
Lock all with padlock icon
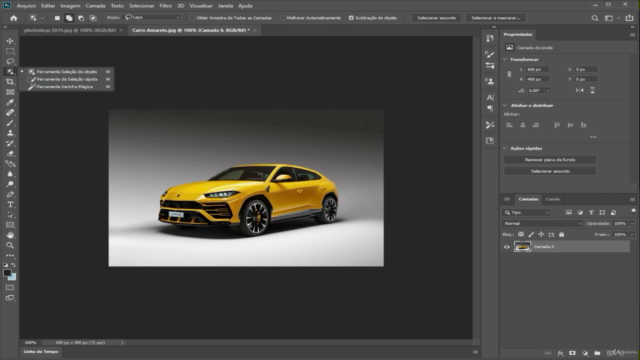[x=562, y=234]
